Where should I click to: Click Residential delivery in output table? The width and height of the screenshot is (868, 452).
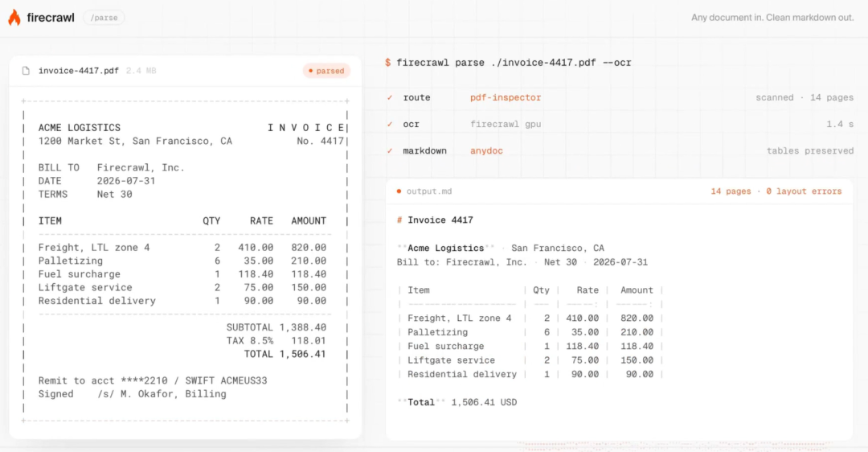(x=461, y=375)
